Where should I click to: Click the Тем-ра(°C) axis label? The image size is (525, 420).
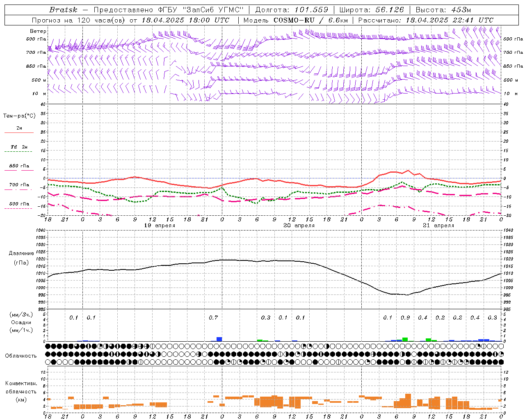coord(19,116)
